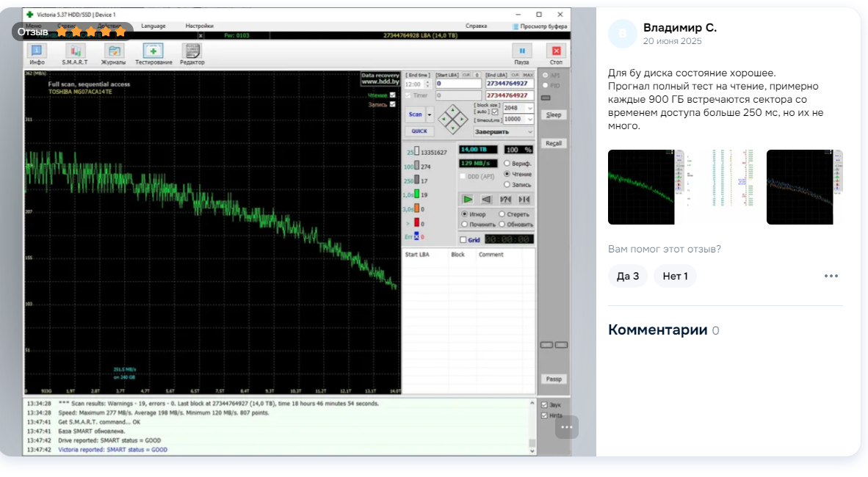
Task: Open the first green graph thumbnail
Action: 645,187
